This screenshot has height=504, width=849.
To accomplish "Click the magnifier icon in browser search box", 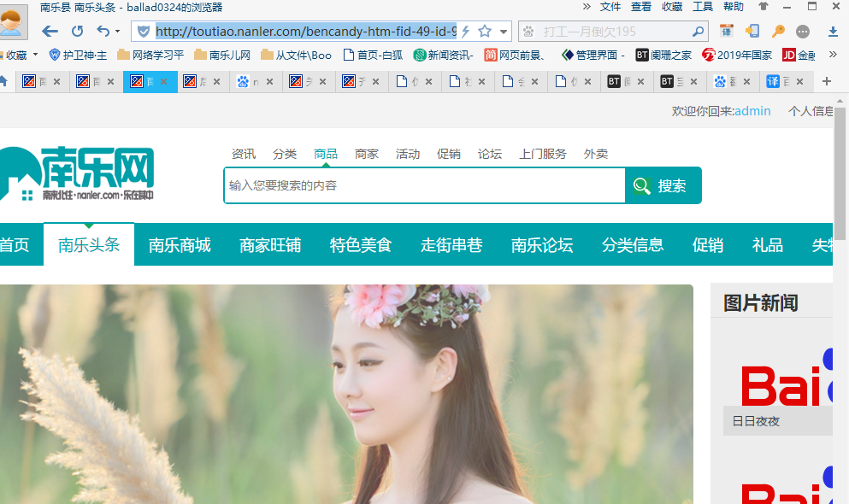I will click(699, 32).
